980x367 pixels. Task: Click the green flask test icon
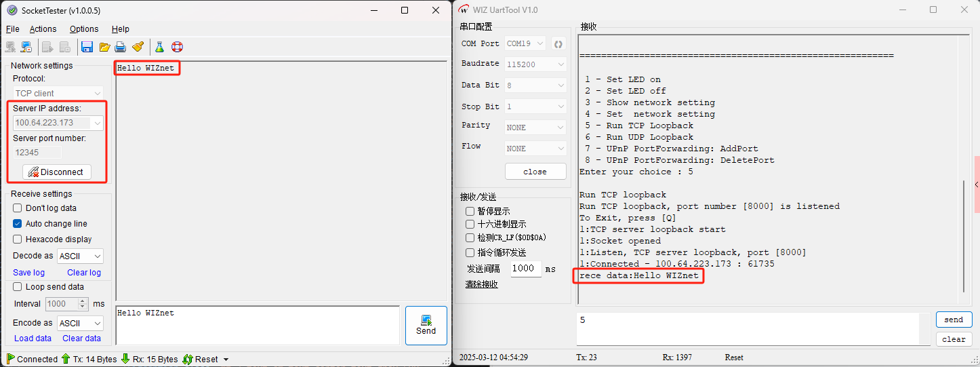tap(159, 47)
